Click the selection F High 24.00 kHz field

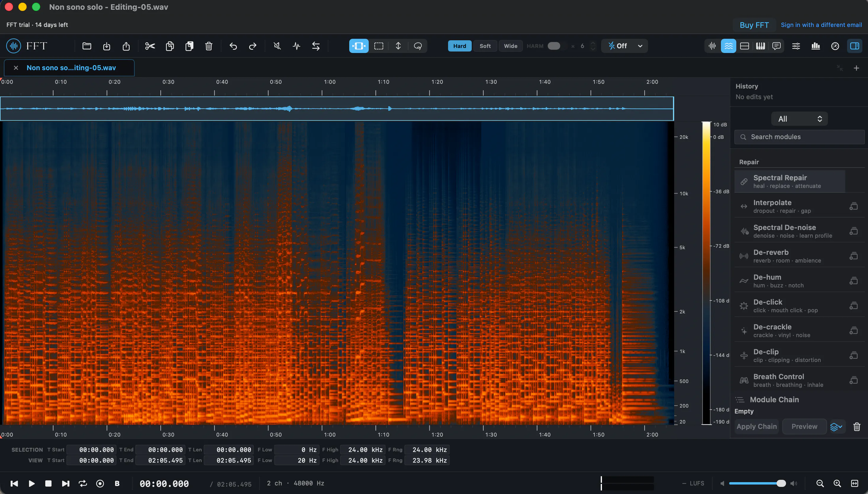tap(363, 450)
